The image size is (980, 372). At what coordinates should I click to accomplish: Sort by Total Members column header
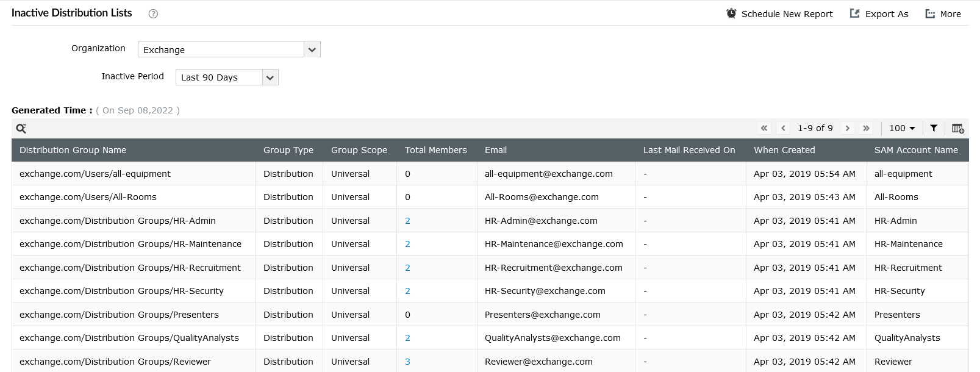[435, 150]
